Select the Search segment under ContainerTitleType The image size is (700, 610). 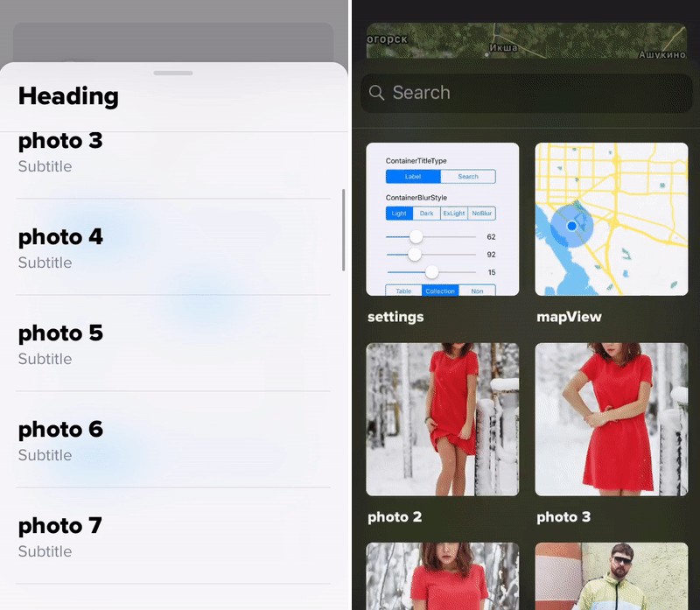click(x=468, y=177)
